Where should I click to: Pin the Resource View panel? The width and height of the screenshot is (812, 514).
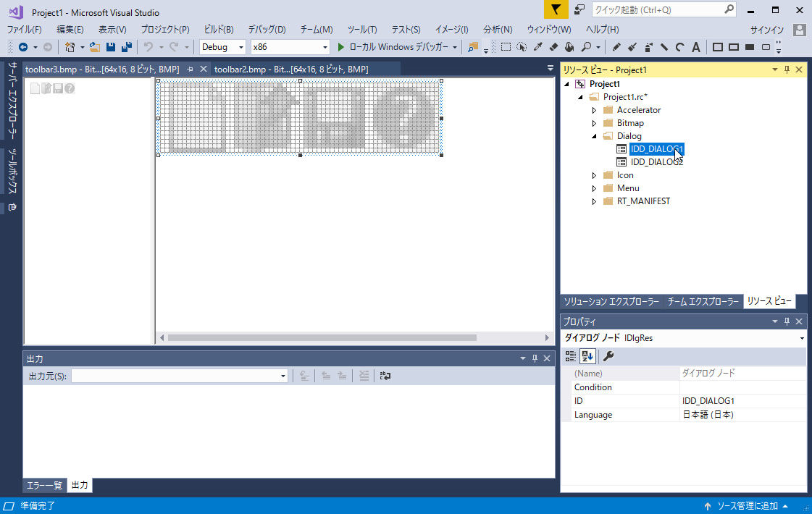click(787, 70)
